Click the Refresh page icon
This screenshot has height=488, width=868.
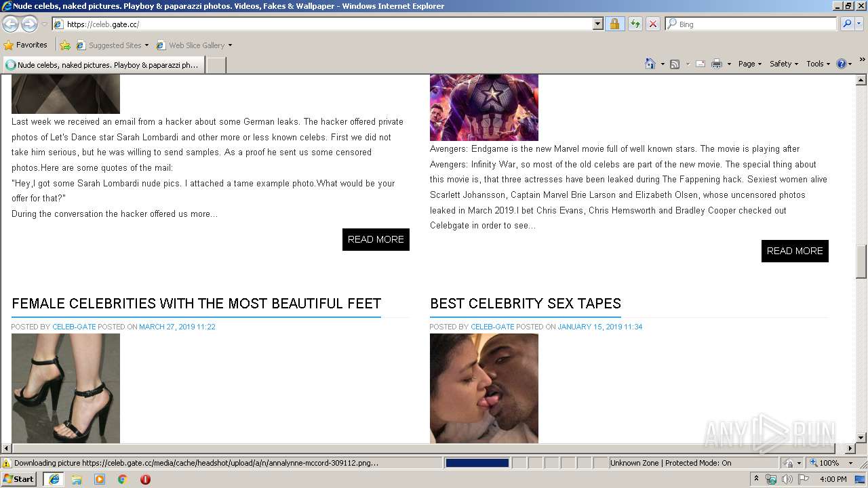click(x=635, y=24)
